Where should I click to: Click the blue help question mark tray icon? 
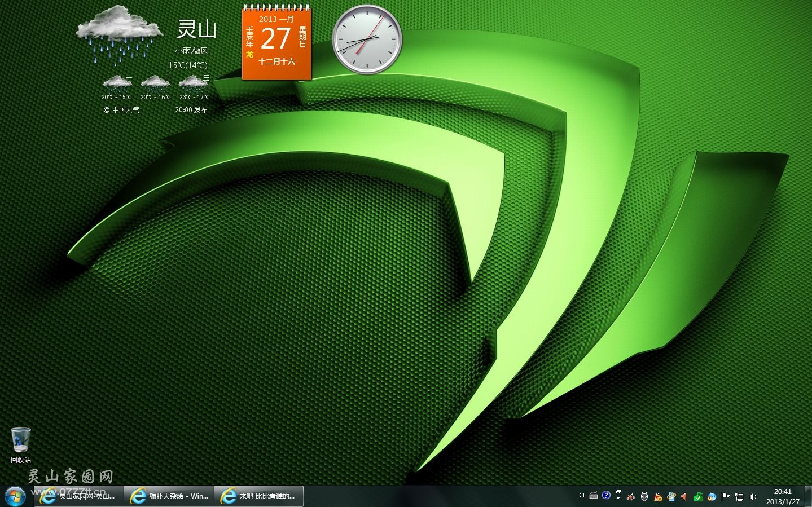point(606,495)
